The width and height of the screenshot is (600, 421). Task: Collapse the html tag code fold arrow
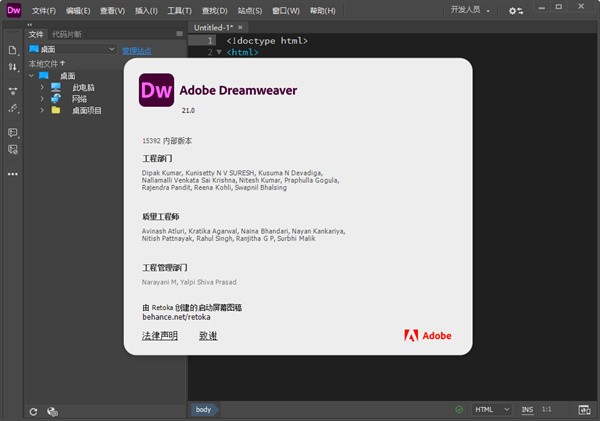[220, 52]
